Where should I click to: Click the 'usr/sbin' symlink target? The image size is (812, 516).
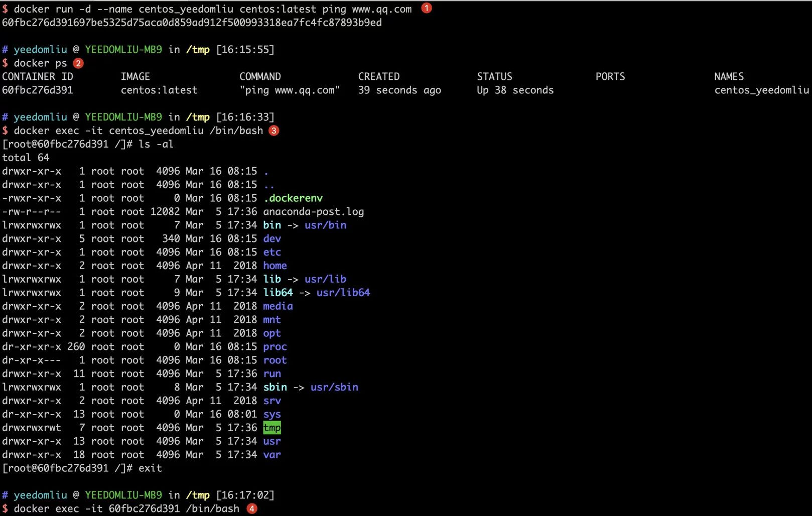point(334,388)
